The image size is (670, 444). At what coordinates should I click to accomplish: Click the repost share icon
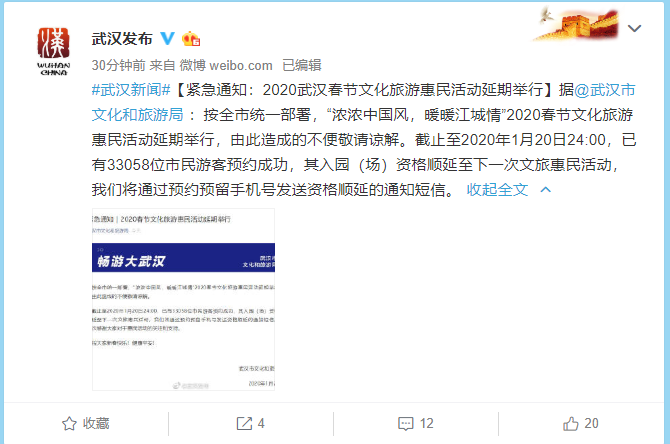(244, 423)
